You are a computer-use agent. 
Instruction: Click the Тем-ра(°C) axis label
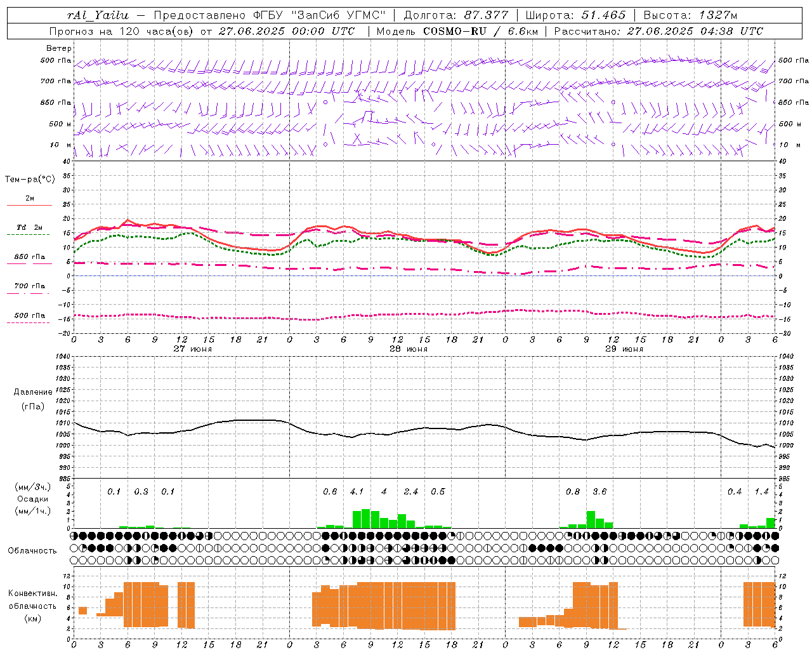coord(30,180)
